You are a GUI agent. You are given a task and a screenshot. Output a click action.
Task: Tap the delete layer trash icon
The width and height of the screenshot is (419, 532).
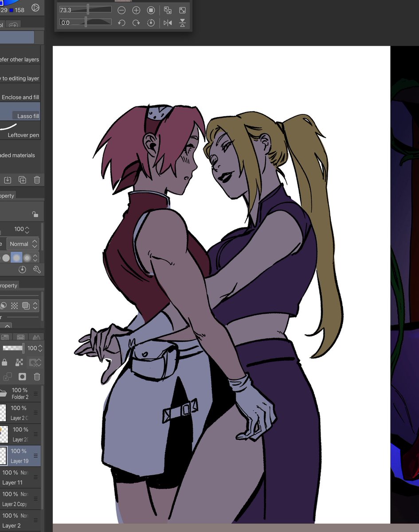click(x=37, y=376)
